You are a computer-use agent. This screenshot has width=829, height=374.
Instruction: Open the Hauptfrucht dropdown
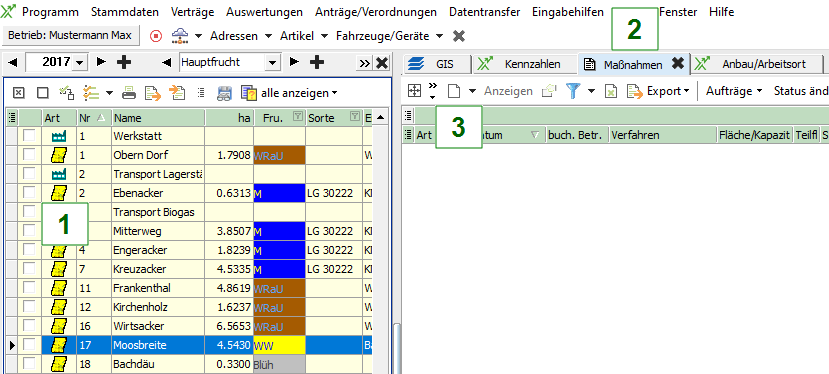[x=272, y=62]
